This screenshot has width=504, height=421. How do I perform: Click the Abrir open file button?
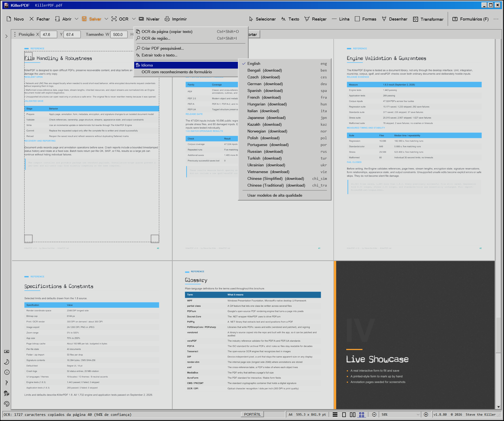tap(63, 19)
